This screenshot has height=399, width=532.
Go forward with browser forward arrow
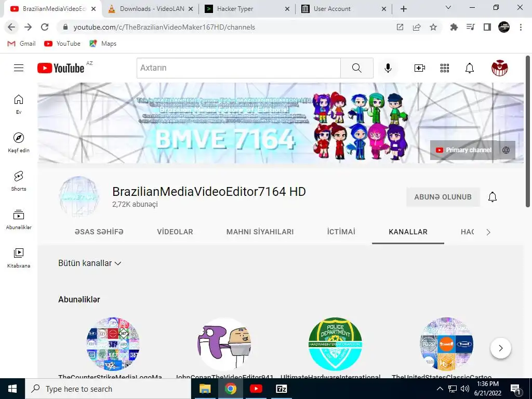click(28, 27)
